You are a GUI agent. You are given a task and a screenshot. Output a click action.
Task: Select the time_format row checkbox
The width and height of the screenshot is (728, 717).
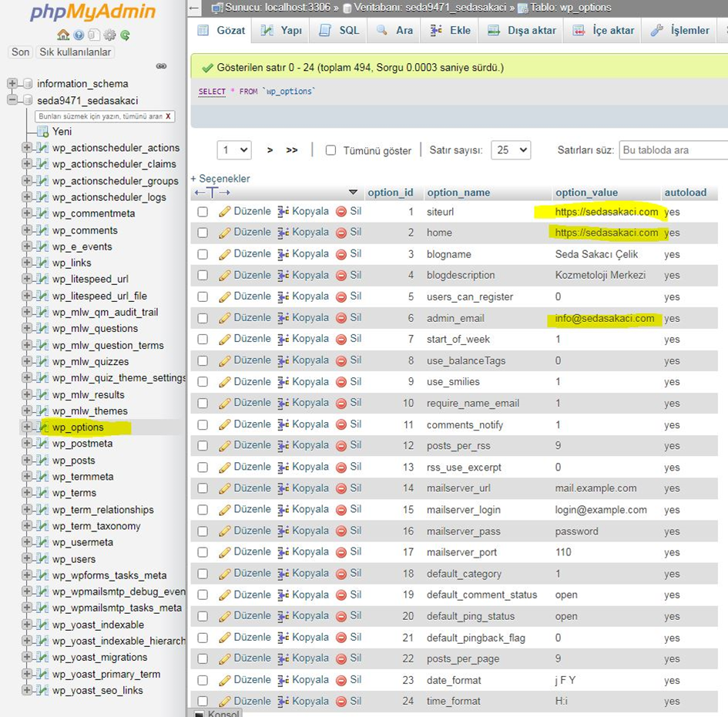coord(203,702)
